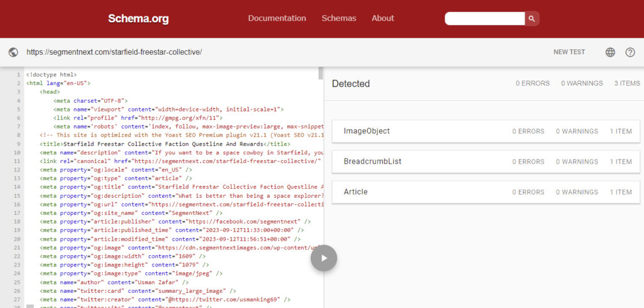Expand the BreadcrumbList result row

(481, 162)
